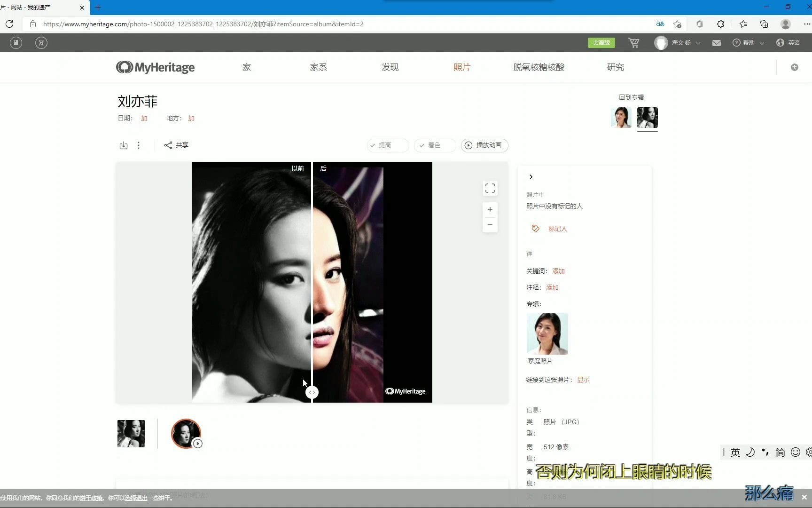Click the browser refresh icon
Viewport: 812px width, 508px height.
click(9, 24)
